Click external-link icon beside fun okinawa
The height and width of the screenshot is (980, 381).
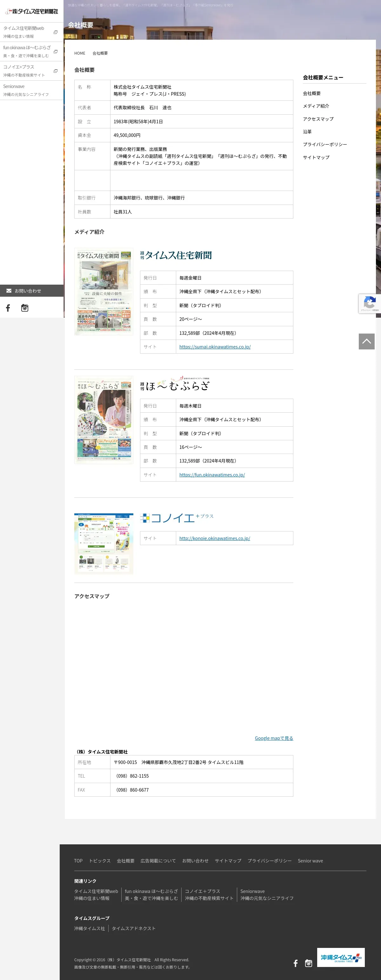point(56,52)
